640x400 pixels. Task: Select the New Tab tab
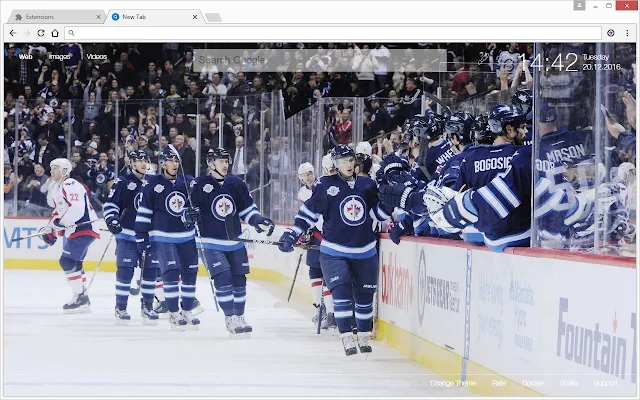153,17
